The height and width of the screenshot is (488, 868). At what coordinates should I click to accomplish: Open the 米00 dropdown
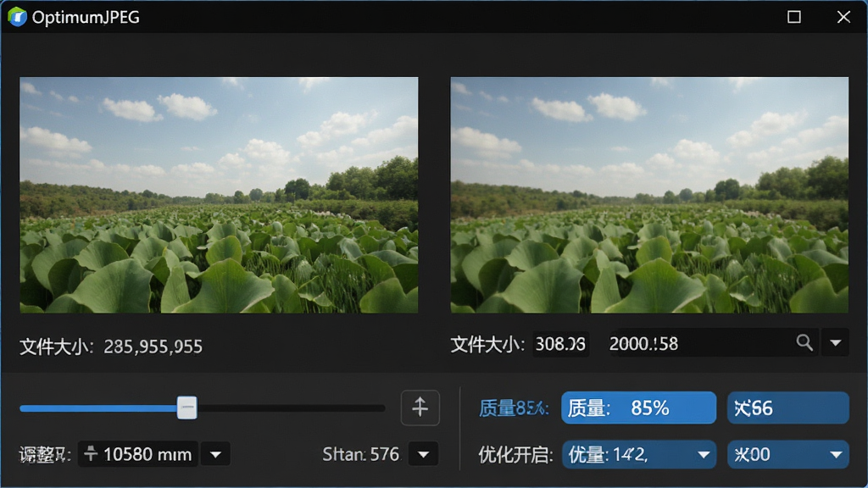[x=787, y=454]
